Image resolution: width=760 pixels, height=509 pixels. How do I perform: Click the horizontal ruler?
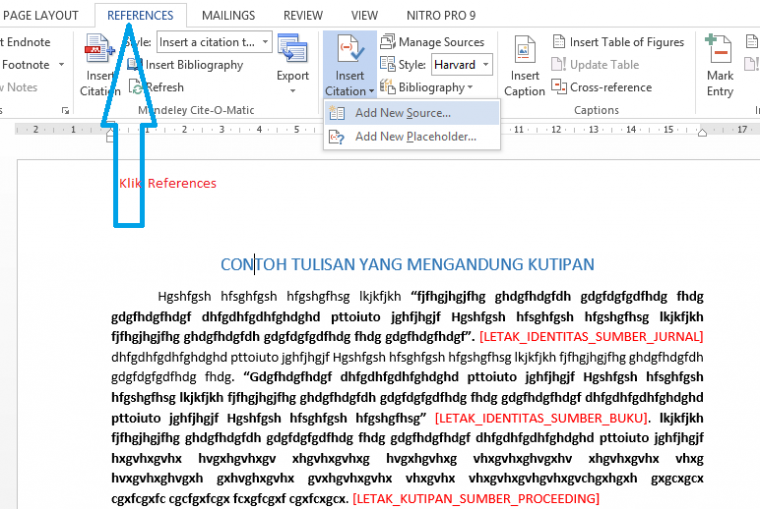(x=388, y=129)
